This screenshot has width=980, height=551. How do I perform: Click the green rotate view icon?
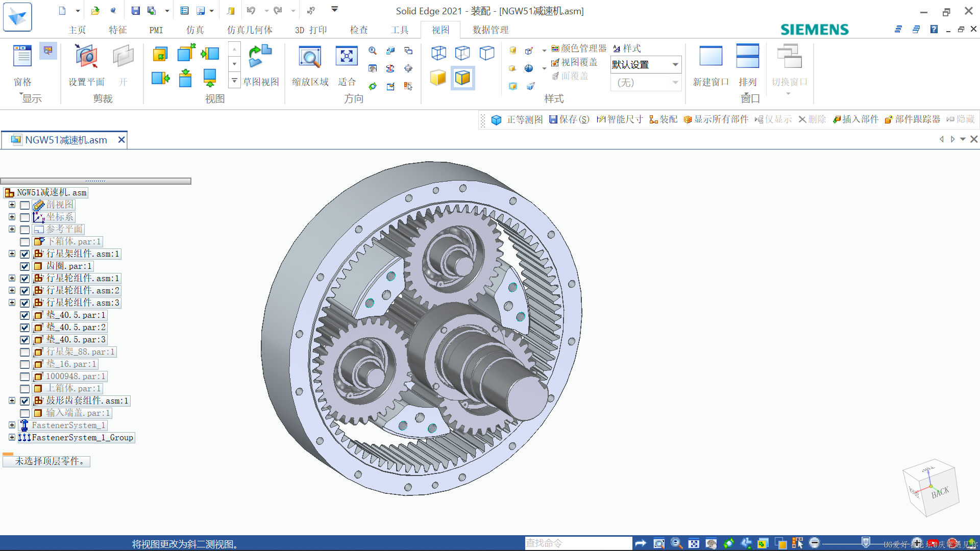coord(373,86)
